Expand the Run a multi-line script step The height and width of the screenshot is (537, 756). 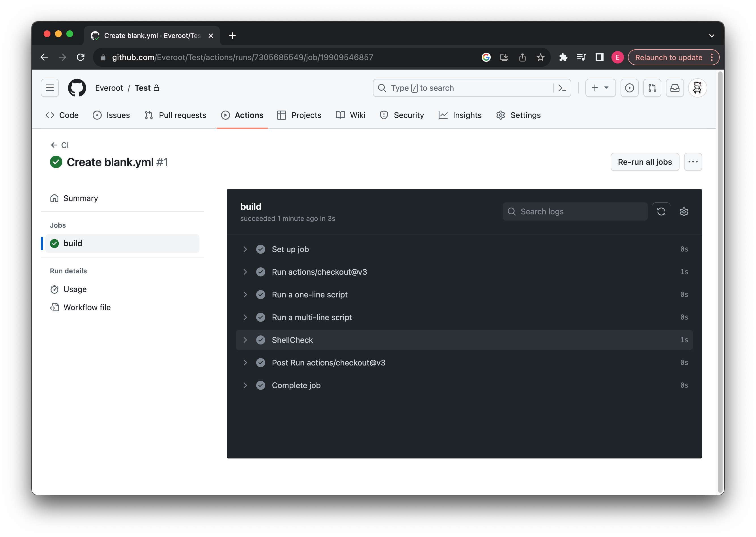pyautogui.click(x=245, y=318)
